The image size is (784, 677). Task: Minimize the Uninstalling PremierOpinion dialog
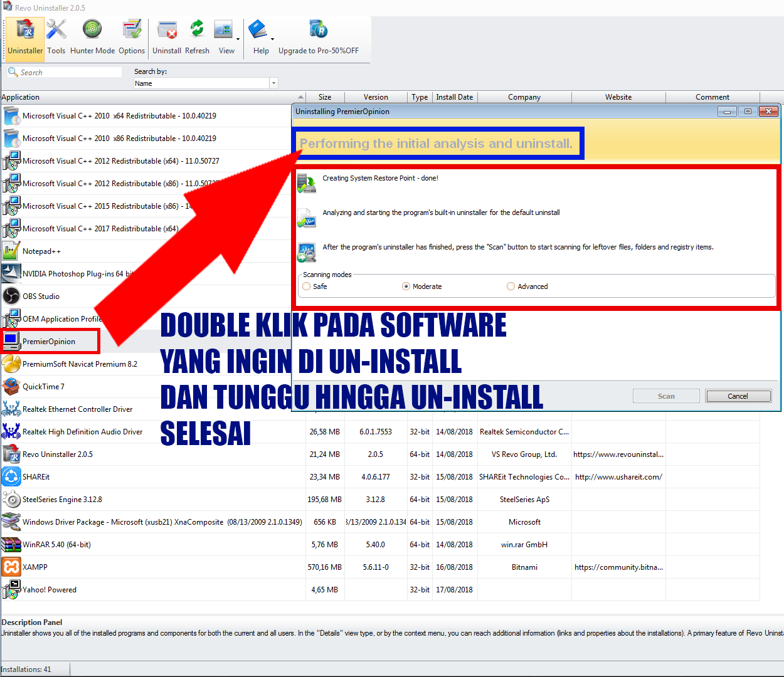(727, 112)
